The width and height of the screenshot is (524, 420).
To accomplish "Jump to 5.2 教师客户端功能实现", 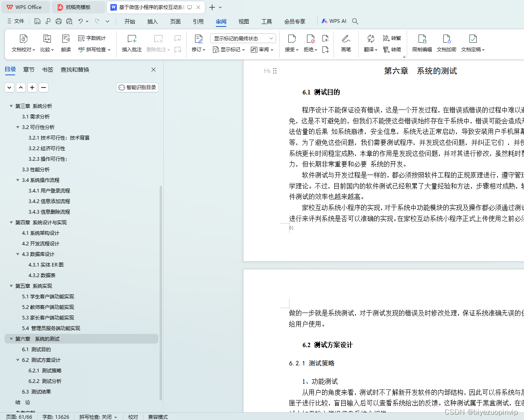I will tap(48, 307).
